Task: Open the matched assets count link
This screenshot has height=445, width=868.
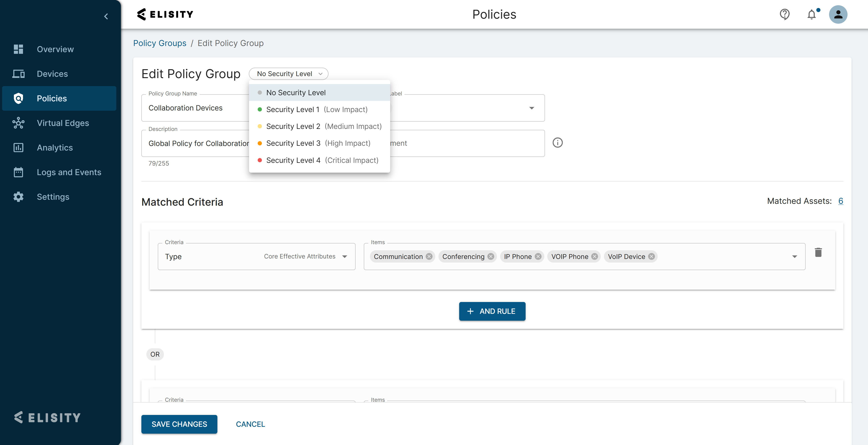Action: click(841, 201)
